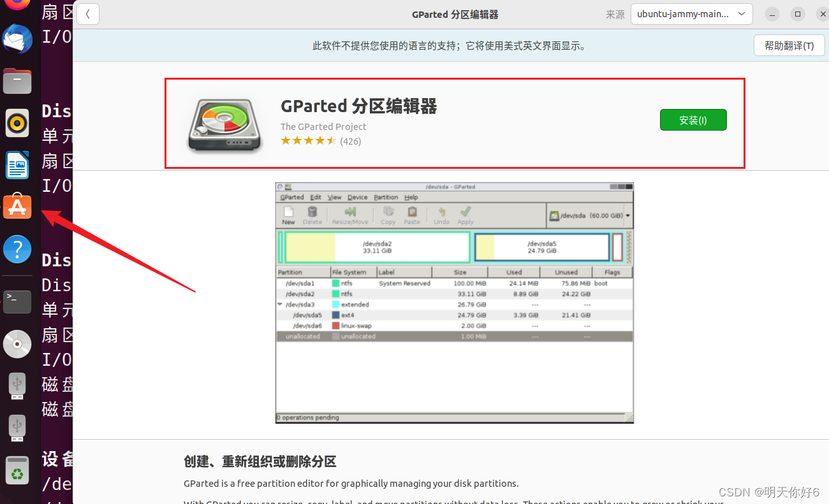Open the Help question-mark icon in dock
Image resolution: width=829 pixels, height=504 pixels.
point(17,249)
